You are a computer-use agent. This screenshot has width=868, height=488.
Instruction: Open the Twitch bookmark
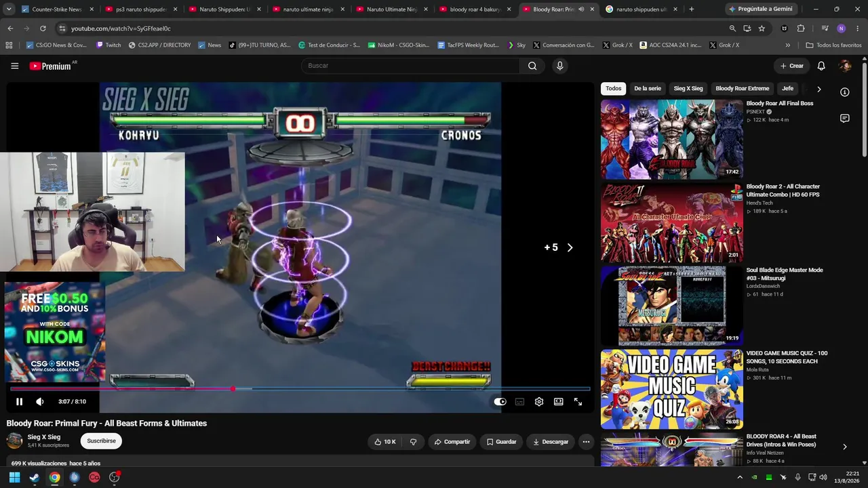(108, 45)
